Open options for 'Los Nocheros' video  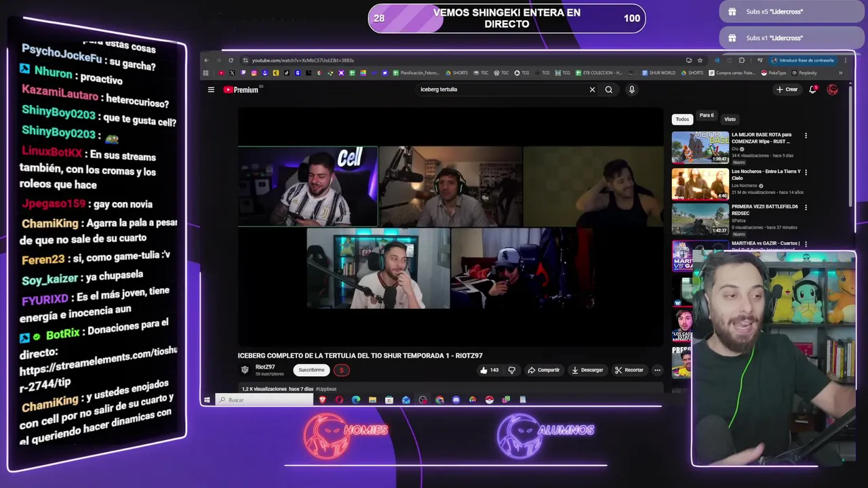(806, 172)
